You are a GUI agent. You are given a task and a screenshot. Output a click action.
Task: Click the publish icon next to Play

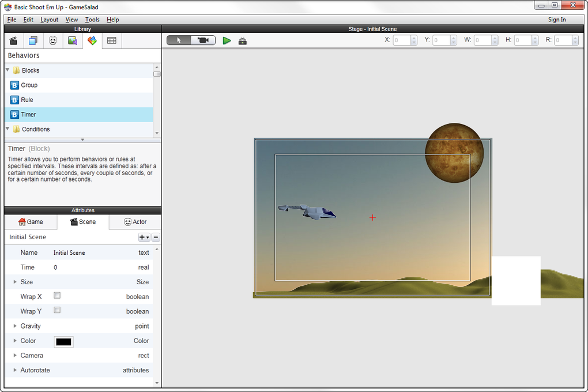click(243, 41)
